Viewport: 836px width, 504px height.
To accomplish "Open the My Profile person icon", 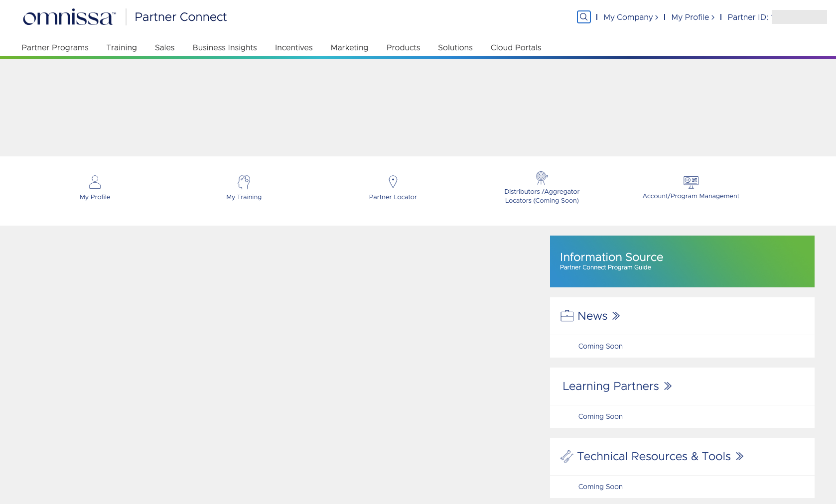I will (95, 182).
